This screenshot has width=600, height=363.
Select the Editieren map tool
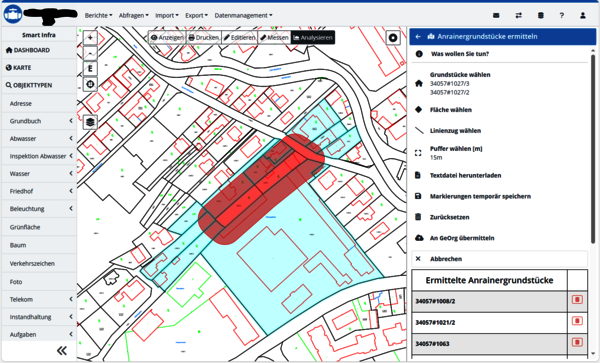pos(240,37)
